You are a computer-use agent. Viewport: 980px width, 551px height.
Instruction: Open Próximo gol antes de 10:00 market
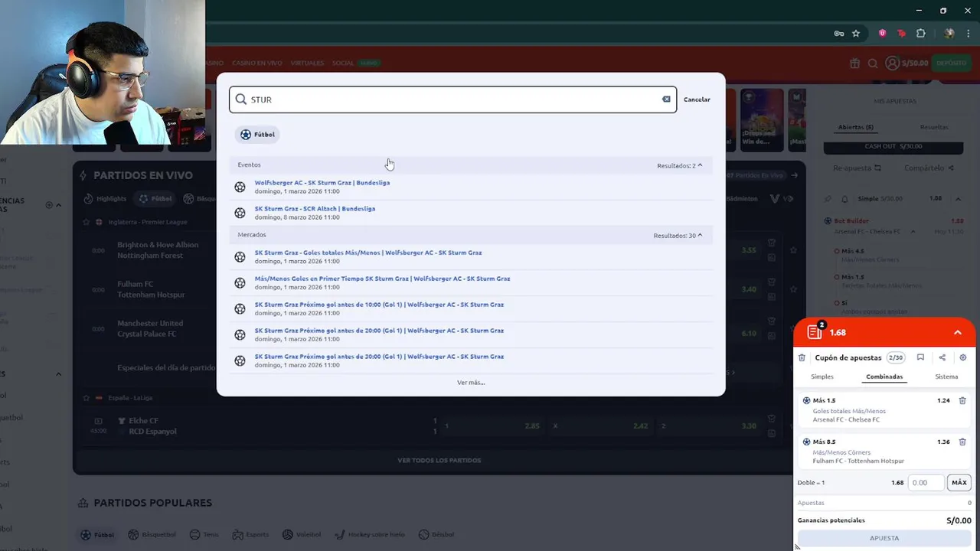(379, 305)
